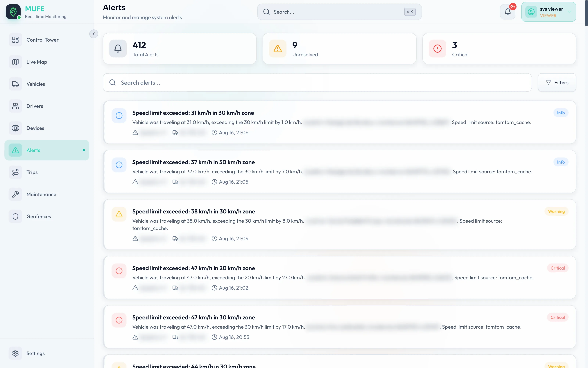Image resolution: width=588 pixels, height=368 pixels.
Task: Open the sys viewer user menu
Action: pyautogui.click(x=549, y=12)
